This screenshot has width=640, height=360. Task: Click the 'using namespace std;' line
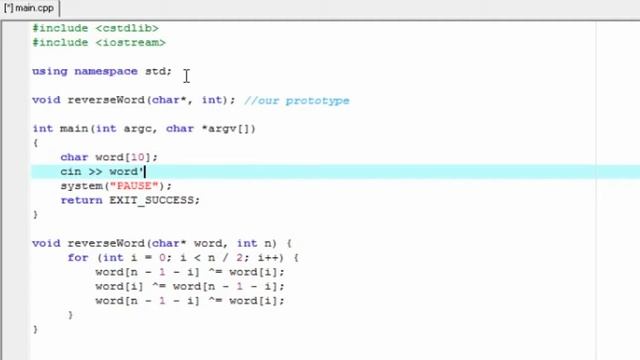(102, 71)
